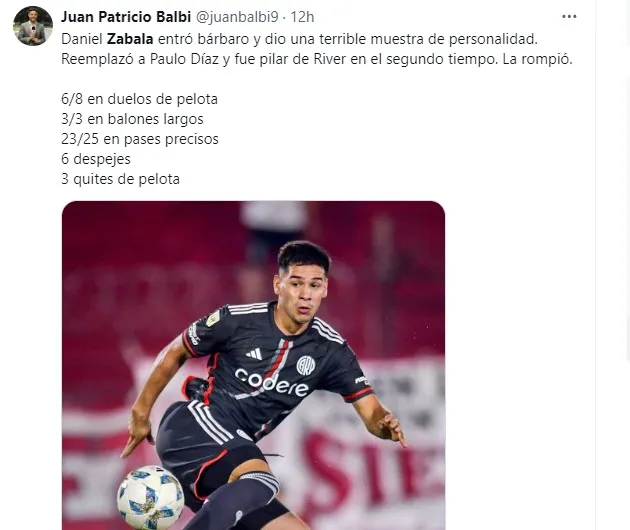630x530 pixels.
Task: Open the 12h timestamp permalink
Action: click(302, 17)
